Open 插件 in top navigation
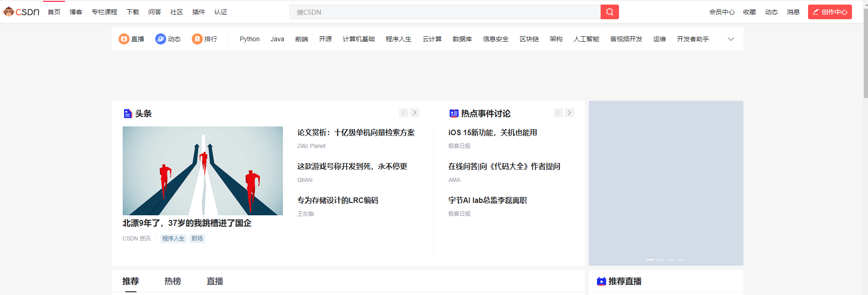Screen dimensions: 868x295 [199, 12]
